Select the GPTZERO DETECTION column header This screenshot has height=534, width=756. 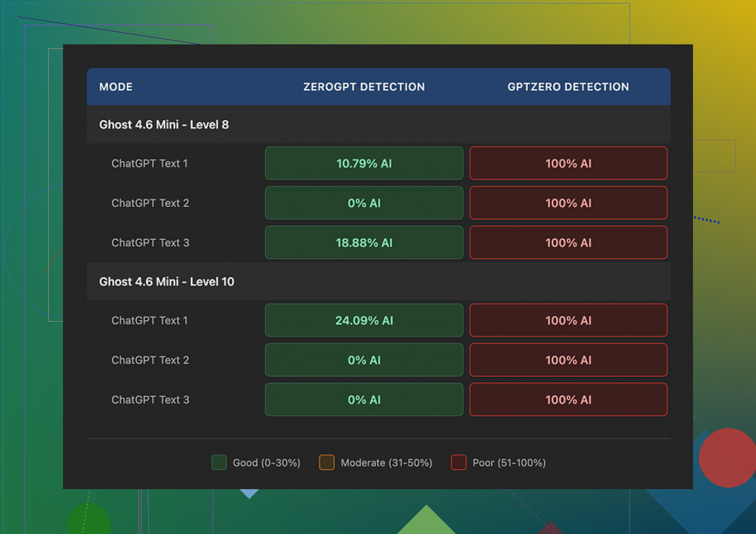click(x=568, y=87)
